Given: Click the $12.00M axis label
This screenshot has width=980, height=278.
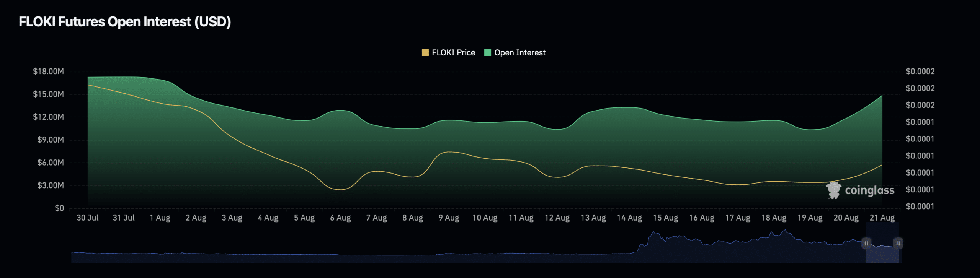Looking at the screenshot, I should [48, 117].
